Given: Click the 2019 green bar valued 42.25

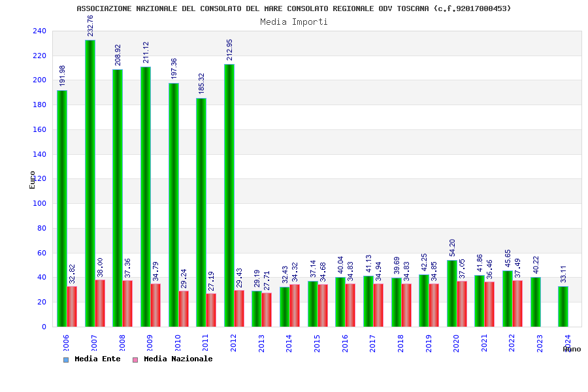Looking at the screenshot, I should coord(424,301).
